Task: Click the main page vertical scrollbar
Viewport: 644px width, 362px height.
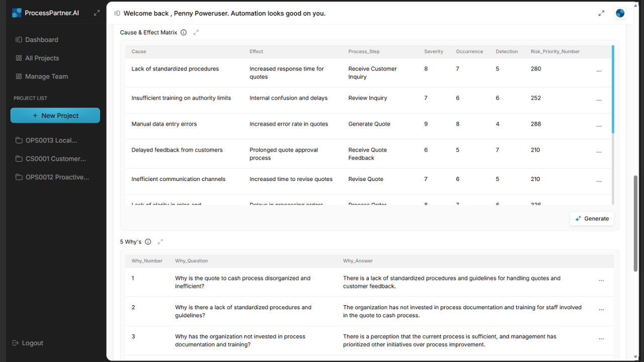Action: pos(635,223)
